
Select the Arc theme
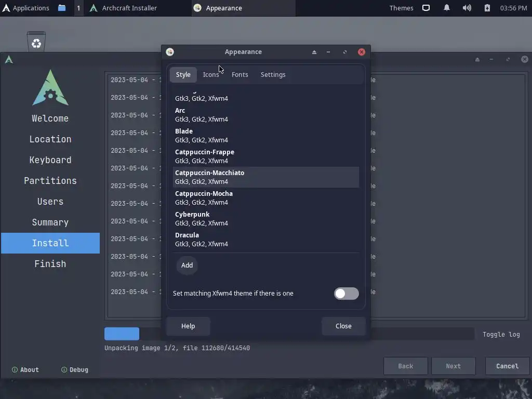click(265, 115)
